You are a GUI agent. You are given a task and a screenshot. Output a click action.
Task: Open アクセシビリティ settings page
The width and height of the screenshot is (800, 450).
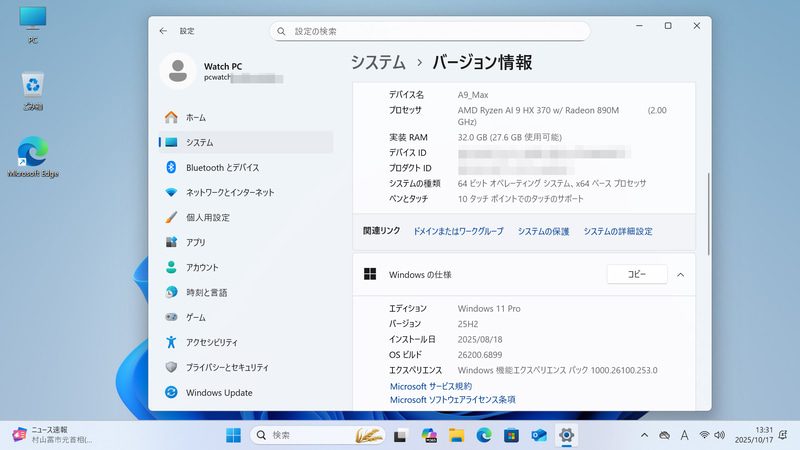(x=246, y=342)
